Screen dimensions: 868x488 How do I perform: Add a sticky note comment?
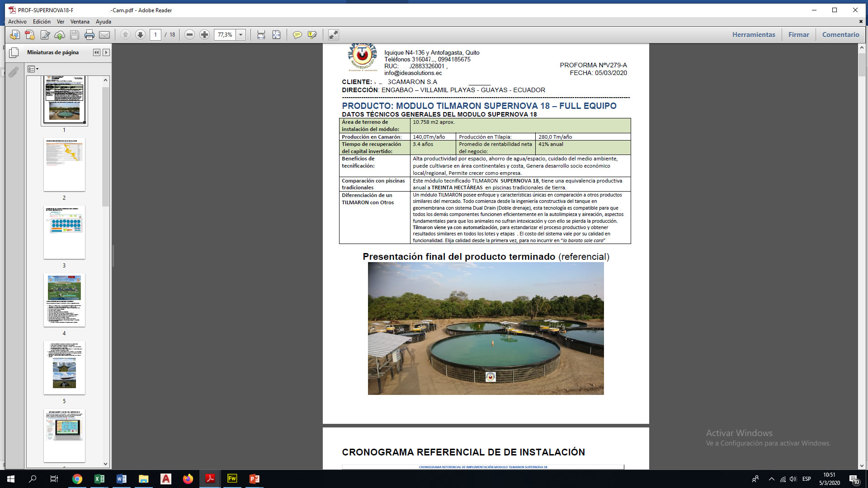coord(297,35)
